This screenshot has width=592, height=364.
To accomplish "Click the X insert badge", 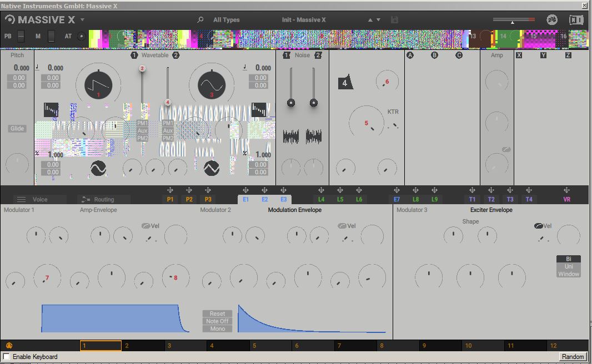I will click(519, 55).
